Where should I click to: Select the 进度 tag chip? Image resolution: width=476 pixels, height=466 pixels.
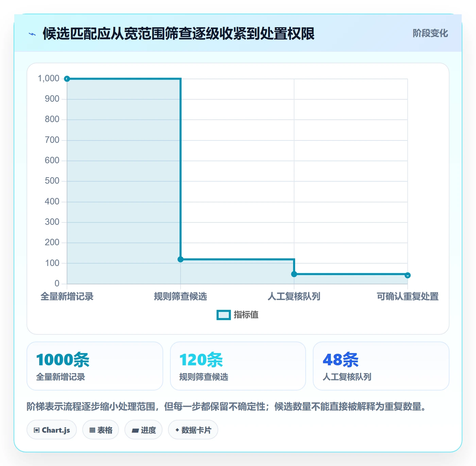coord(143,430)
